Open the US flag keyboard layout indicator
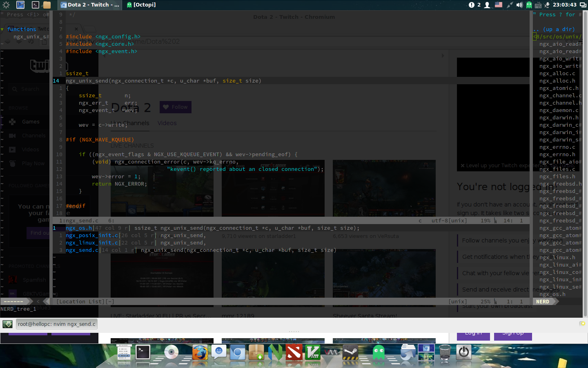588x368 pixels. [x=499, y=5]
